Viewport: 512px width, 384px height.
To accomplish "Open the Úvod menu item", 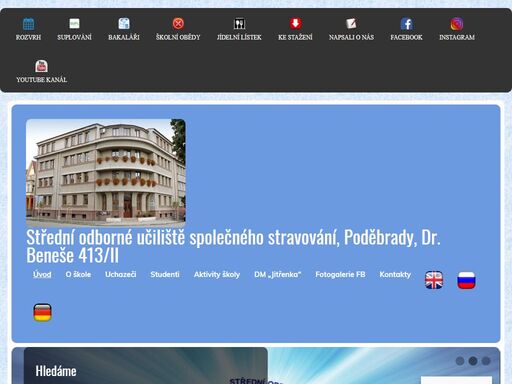I will click(x=42, y=274).
